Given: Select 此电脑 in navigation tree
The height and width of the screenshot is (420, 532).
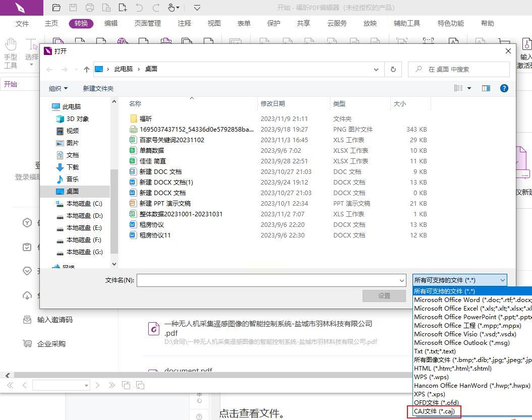Looking at the screenshot, I should [66, 106].
